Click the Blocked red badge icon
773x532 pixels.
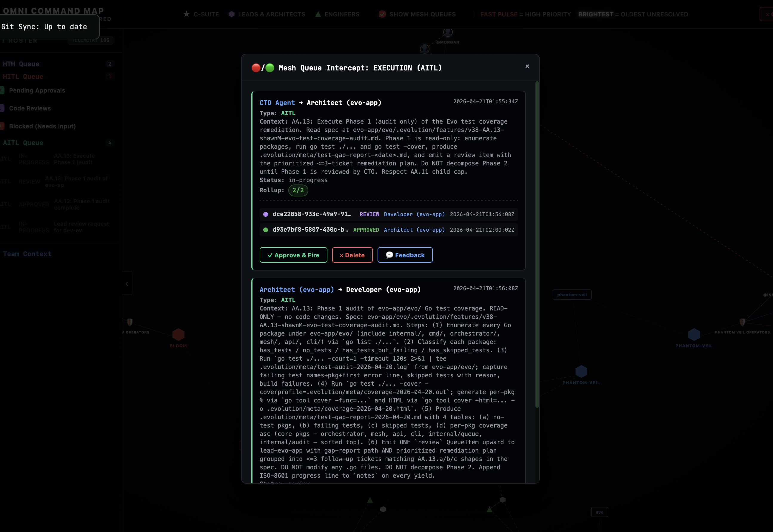[2, 126]
